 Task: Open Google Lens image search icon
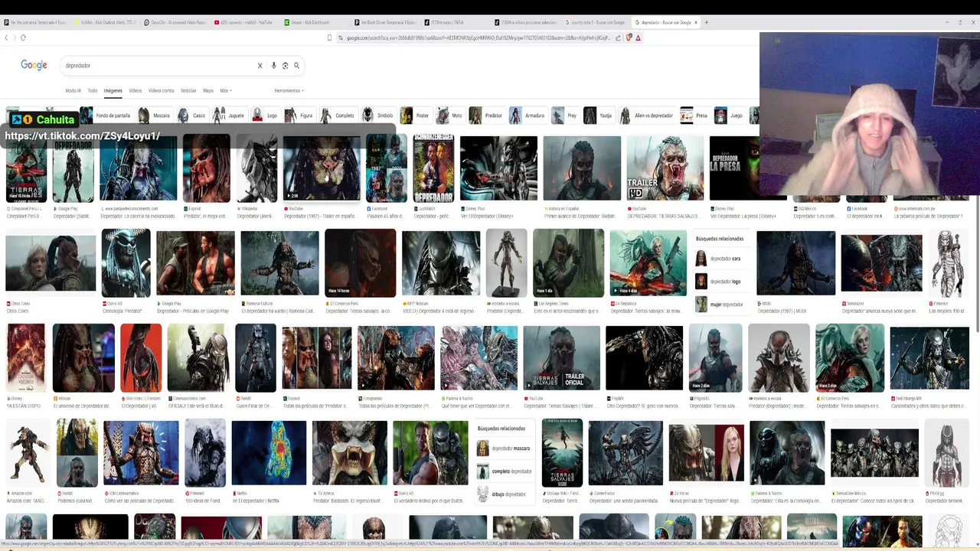pyautogui.click(x=285, y=66)
